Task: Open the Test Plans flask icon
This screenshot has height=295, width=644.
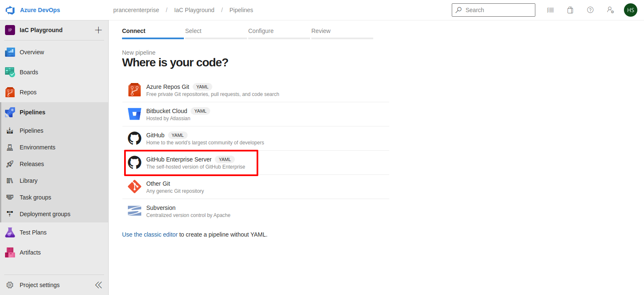Action: 10,232
